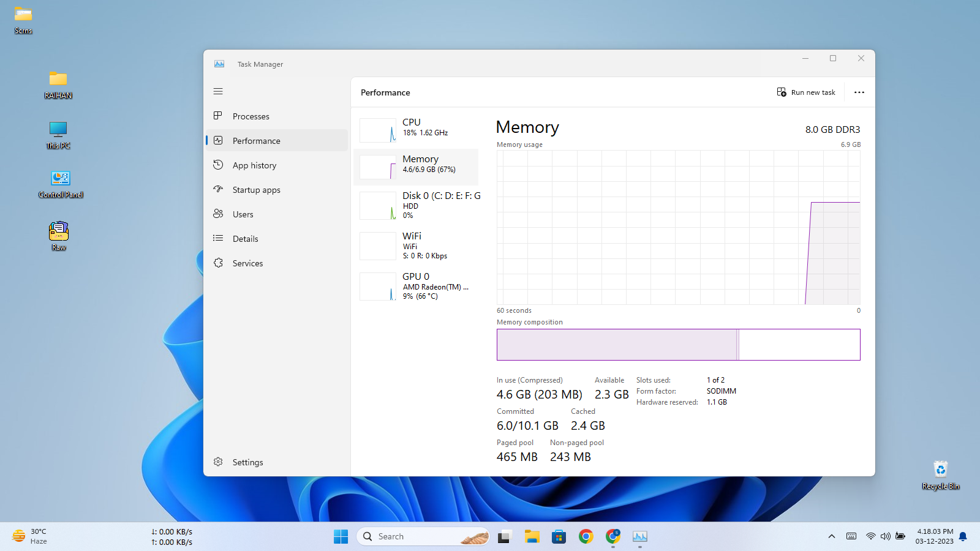Open Task Manager Settings
This screenshot has height=551, width=980.
277,462
